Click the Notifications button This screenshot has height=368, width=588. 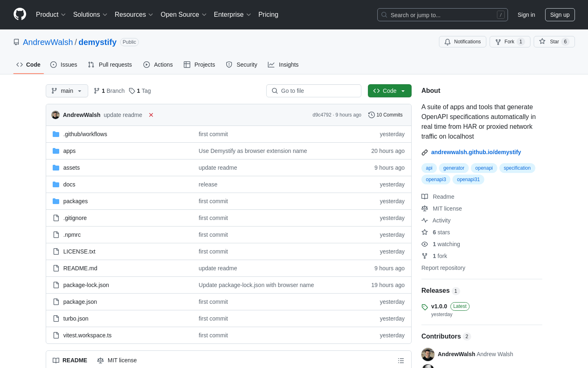(463, 42)
